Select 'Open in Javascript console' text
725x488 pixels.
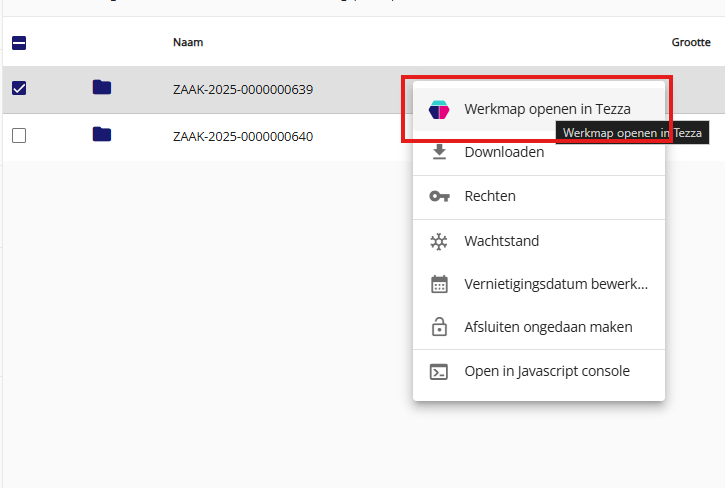coord(547,371)
